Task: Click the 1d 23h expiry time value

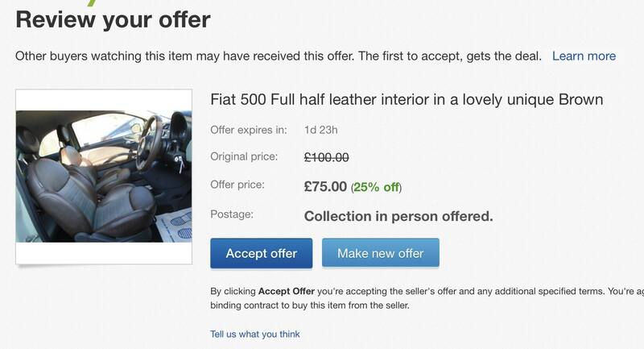Action: [x=320, y=129]
